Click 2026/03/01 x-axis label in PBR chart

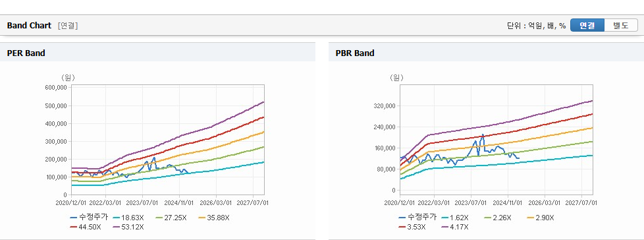click(x=545, y=203)
